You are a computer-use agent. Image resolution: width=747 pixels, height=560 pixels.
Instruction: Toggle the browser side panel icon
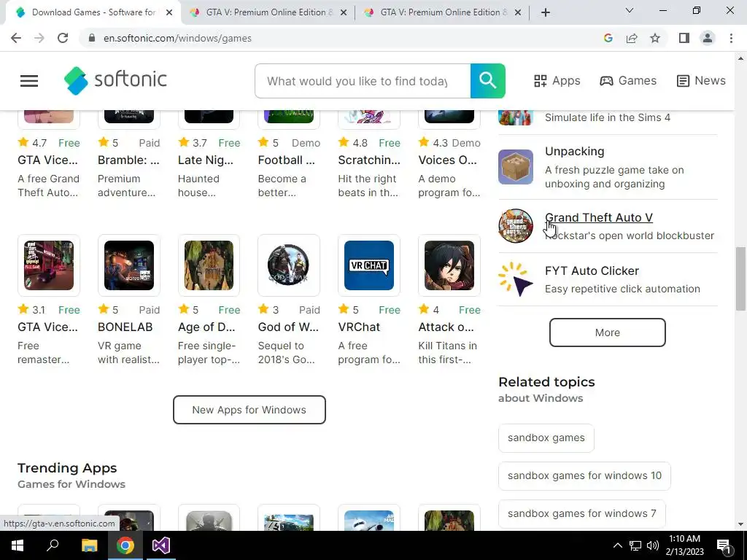point(684,38)
